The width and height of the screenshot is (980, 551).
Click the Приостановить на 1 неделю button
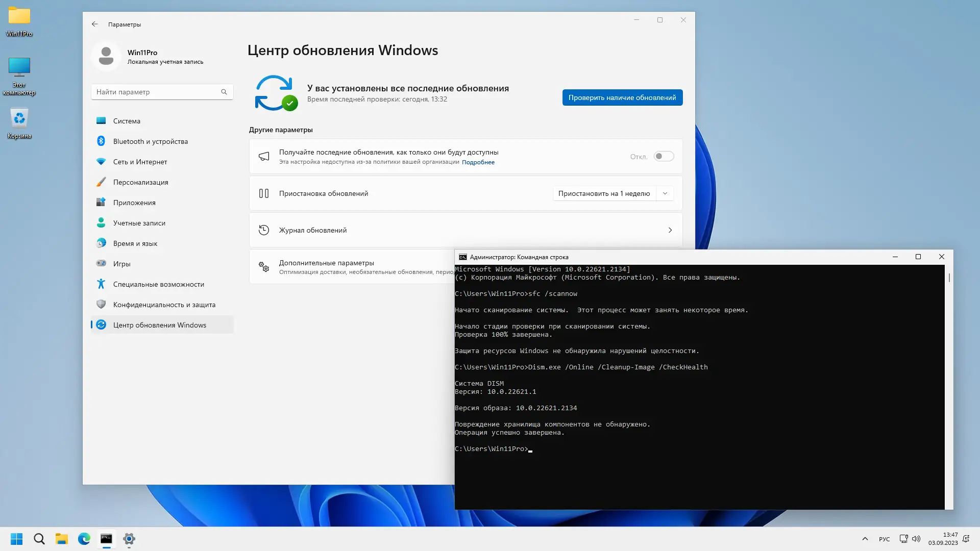click(604, 193)
